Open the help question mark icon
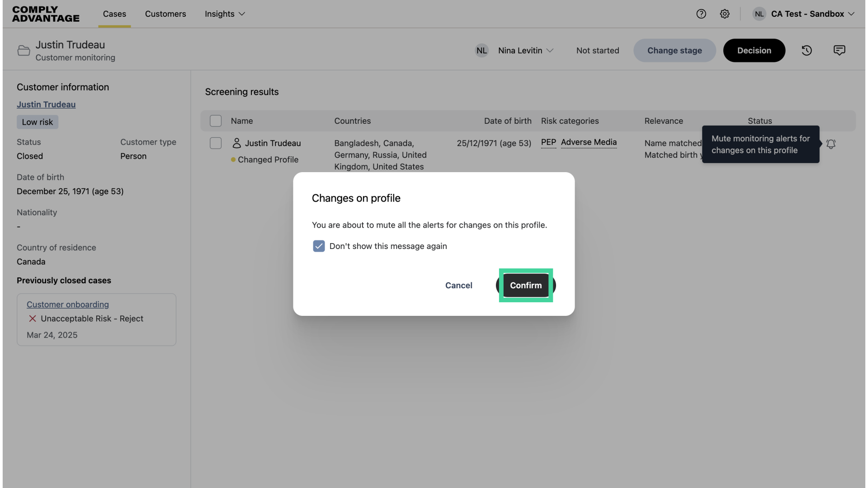This screenshot has width=868, height=488. pos(701,14)
